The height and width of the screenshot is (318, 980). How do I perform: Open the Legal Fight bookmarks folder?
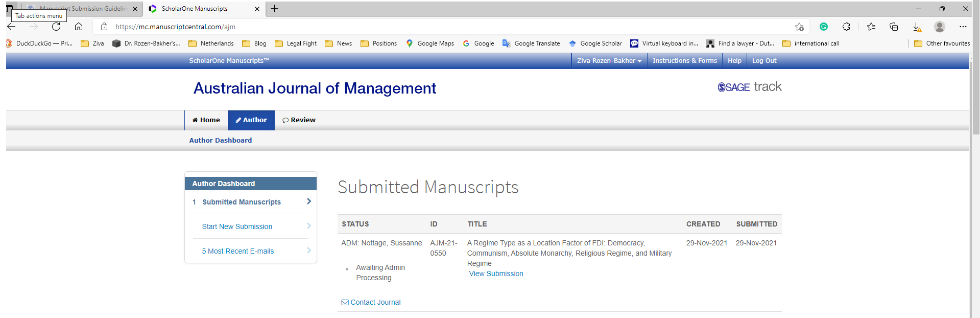[x=296, y=43]
